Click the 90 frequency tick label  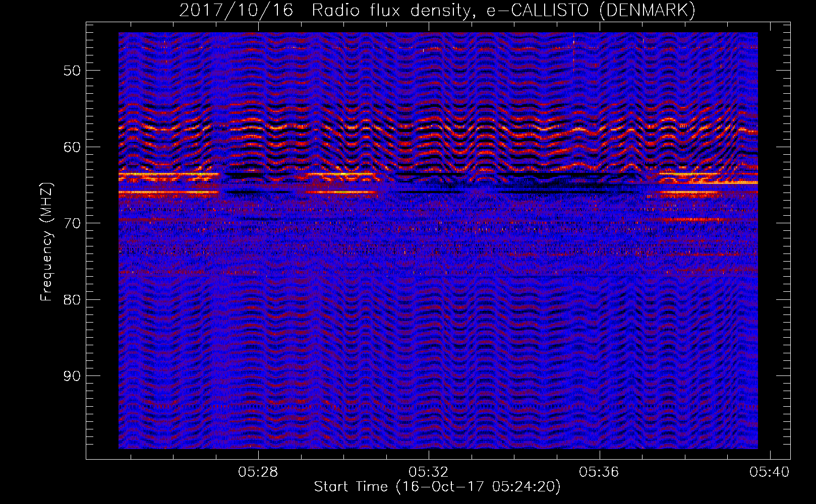click(x=72, y=376)
